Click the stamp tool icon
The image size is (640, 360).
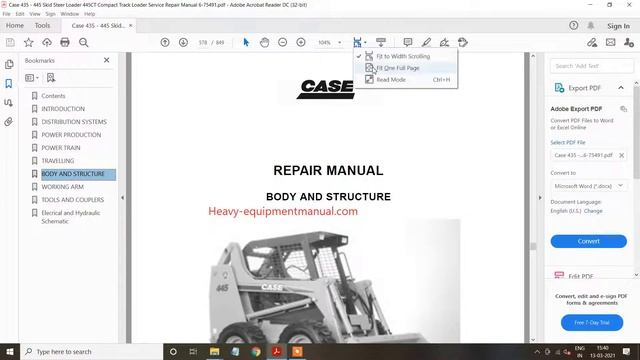coord(463,42)
